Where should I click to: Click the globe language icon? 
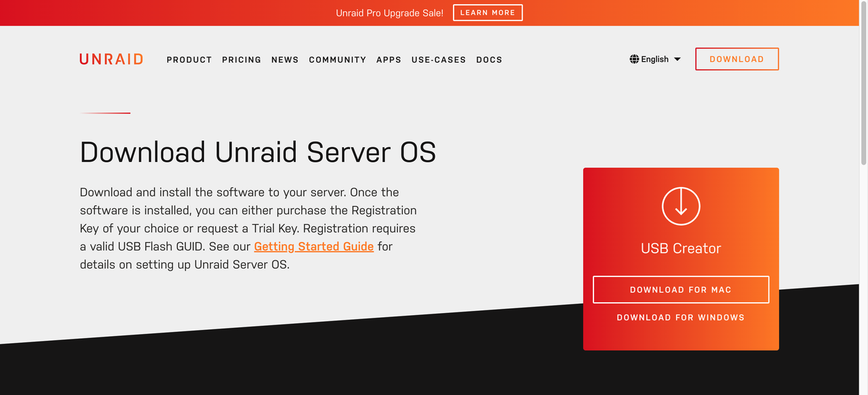coord(634,59)
